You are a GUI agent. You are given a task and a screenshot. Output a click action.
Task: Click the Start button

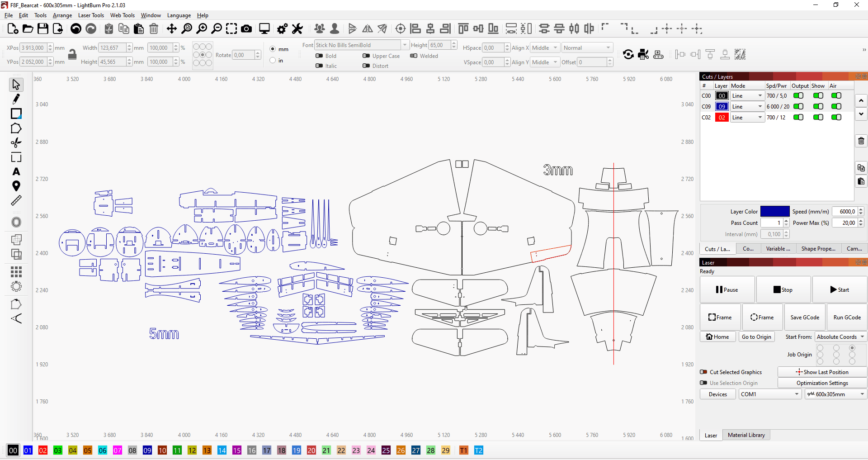click(x=840, y=289)
